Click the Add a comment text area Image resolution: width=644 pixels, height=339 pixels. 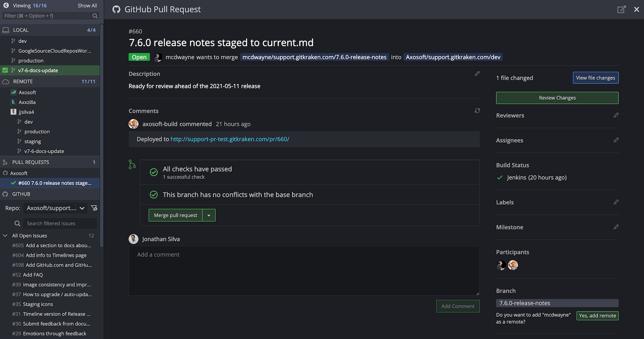pos(304,271)
